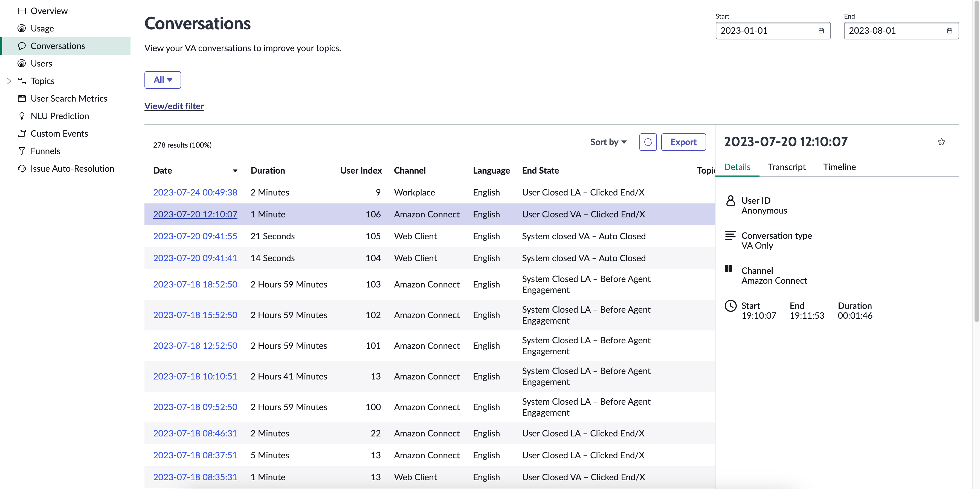Click the 21 Seconds duration cell

272,236
